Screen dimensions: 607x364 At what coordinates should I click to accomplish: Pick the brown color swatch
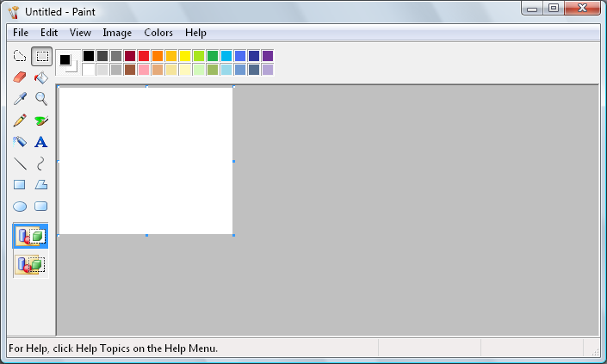point(130,70)
